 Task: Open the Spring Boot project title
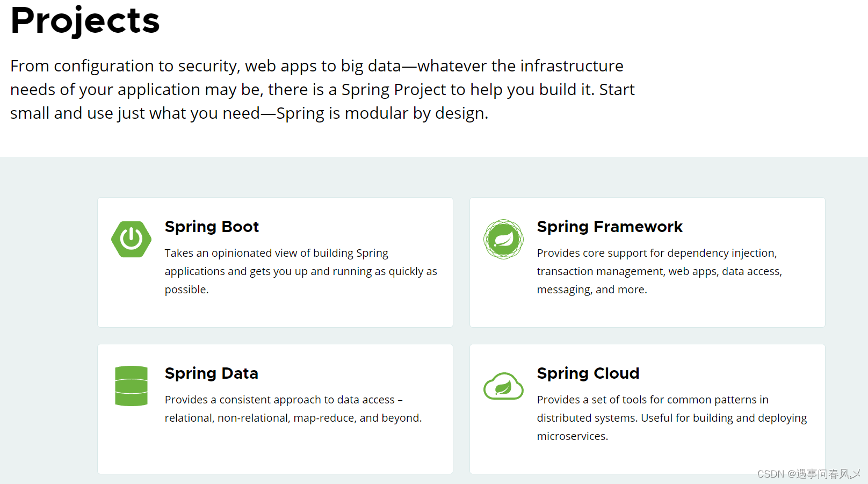pos(212,227)
